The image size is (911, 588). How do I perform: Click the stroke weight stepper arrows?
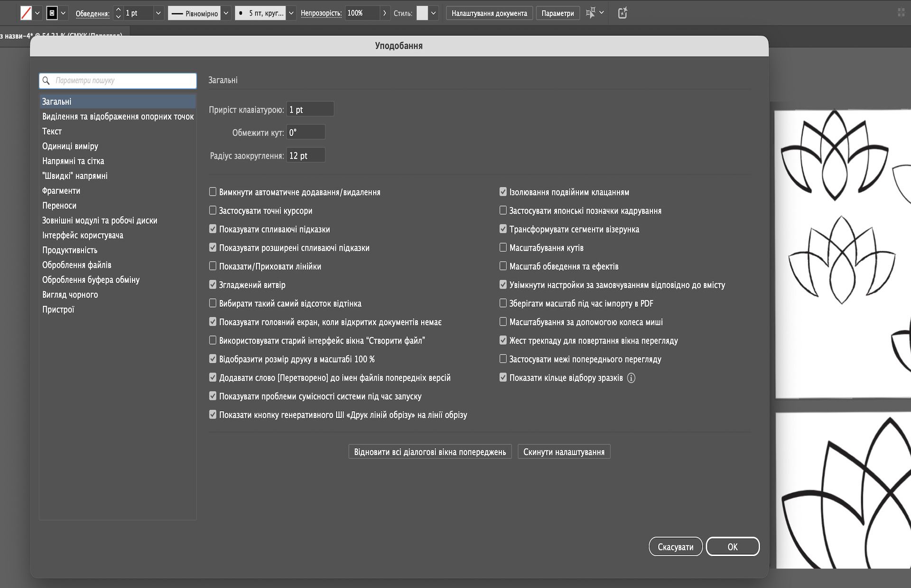click(x=118, y=13)
